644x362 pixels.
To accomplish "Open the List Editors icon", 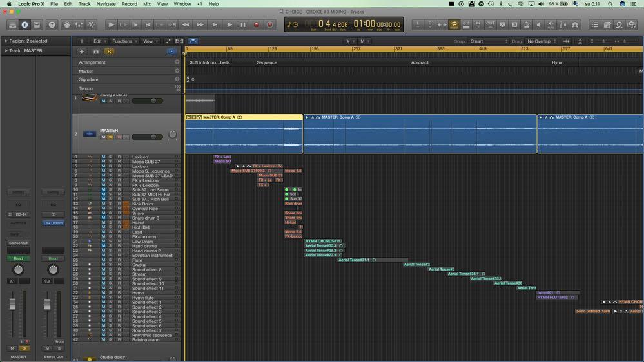I will point(595,24).
